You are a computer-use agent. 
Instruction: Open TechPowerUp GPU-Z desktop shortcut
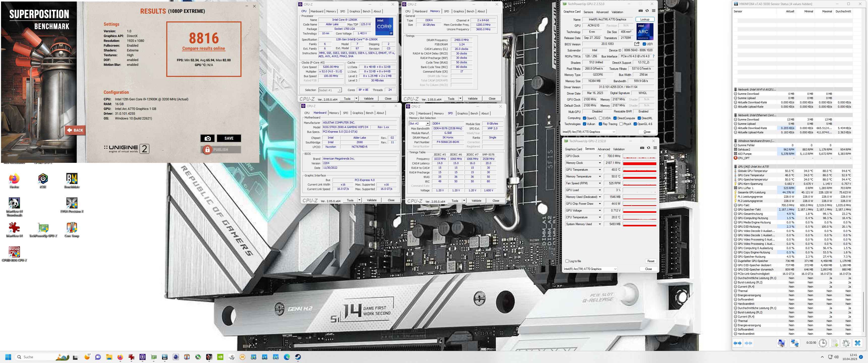pos(43,230)
